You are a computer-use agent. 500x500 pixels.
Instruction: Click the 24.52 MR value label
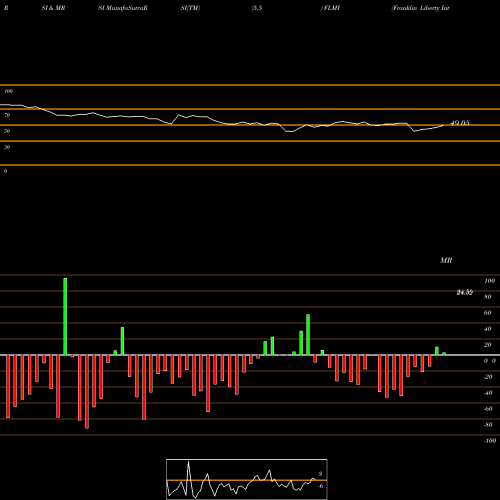[465, 292]
